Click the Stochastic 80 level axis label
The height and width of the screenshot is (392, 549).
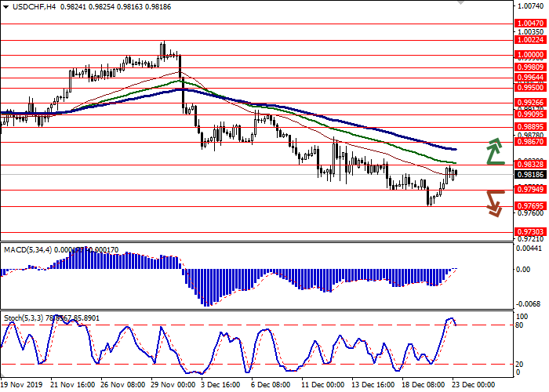click(x=520, y=325)
